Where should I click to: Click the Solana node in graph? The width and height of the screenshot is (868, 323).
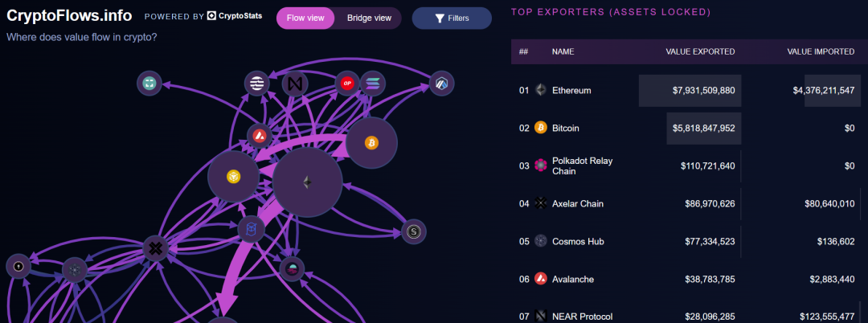tap(373, 83)
